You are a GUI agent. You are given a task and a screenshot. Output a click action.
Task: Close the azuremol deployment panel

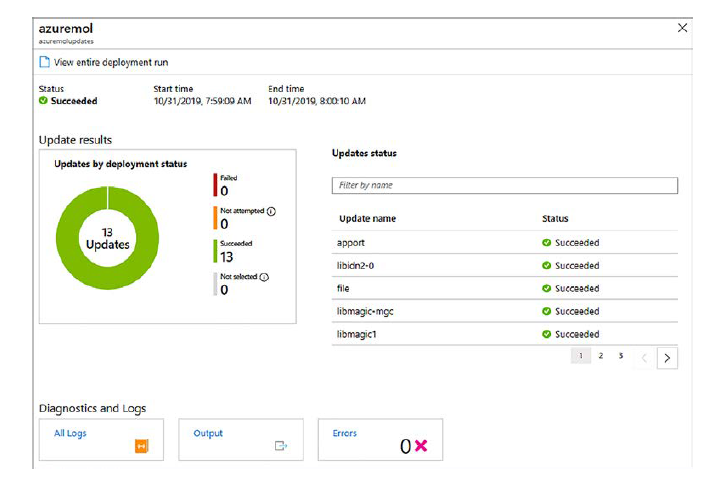(683, 28)
